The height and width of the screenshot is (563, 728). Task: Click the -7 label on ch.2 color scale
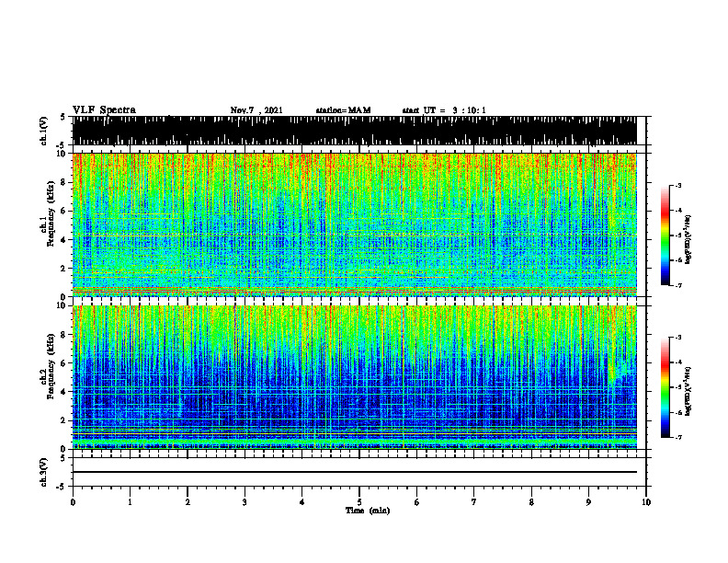pyautogui.click(x=678, y=437)
